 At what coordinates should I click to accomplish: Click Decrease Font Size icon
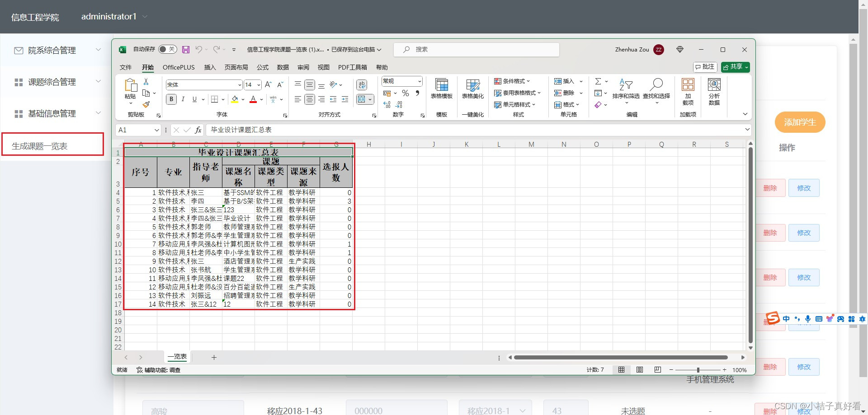280,84
